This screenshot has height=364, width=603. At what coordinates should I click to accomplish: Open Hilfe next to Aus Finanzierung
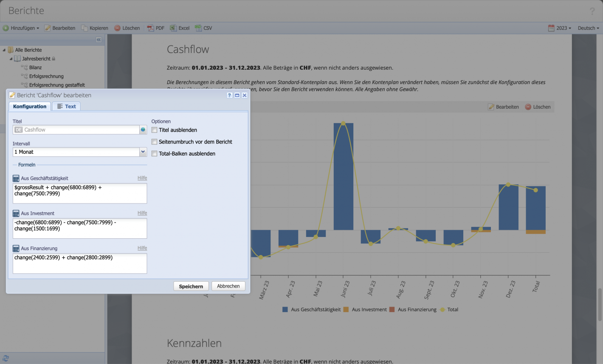[x=142, y=248]
